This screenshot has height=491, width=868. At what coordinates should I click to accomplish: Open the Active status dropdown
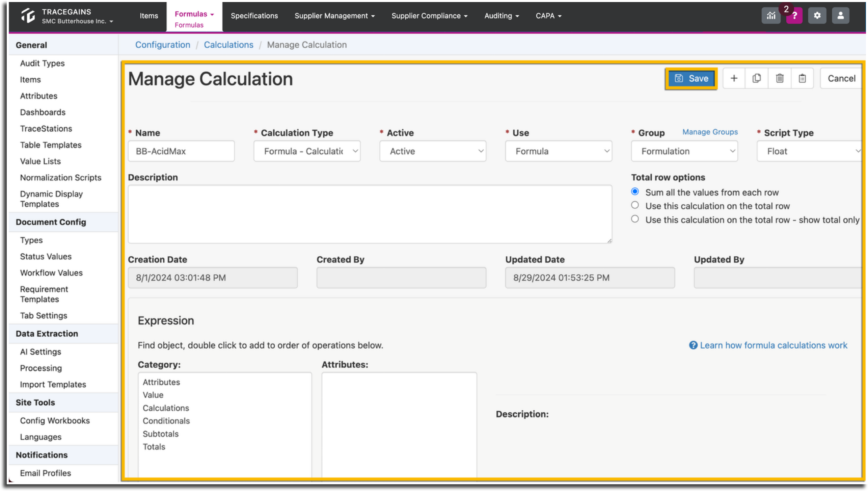[433, 151]
